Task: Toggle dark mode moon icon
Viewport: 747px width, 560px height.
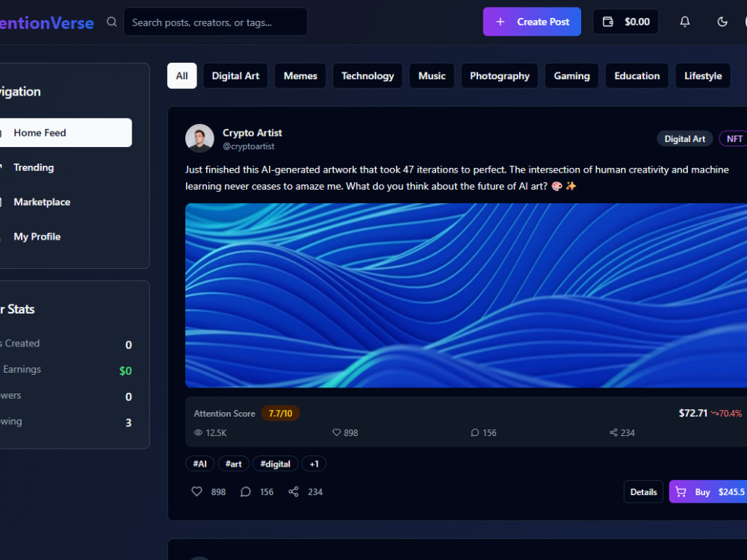Action: 722,22
